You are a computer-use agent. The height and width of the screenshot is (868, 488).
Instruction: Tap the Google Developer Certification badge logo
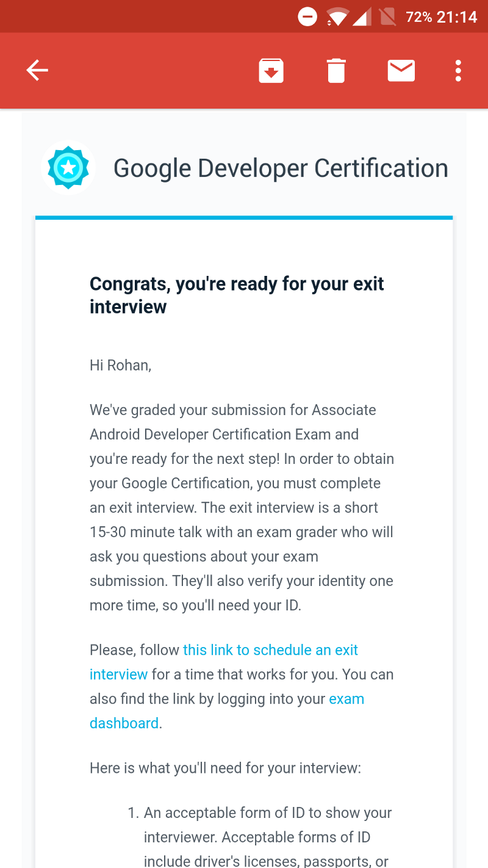(x=68, y=167)
